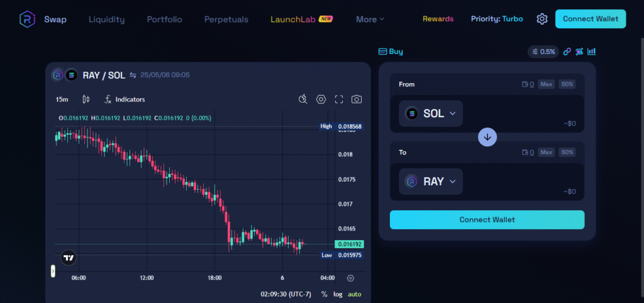Screen dimensions: 644x303
Task: Open the RAY token selector dropdown
Action: coord(431,181)
